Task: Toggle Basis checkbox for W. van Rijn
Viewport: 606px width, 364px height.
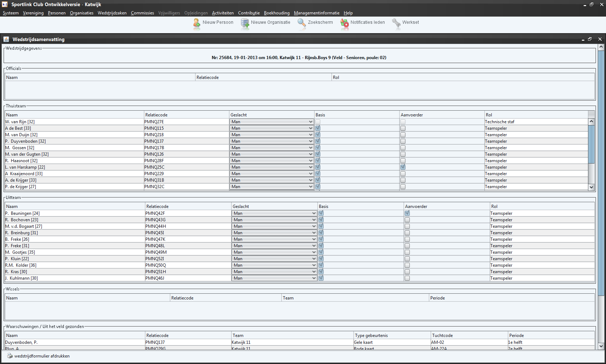Action: pos(318,122)
